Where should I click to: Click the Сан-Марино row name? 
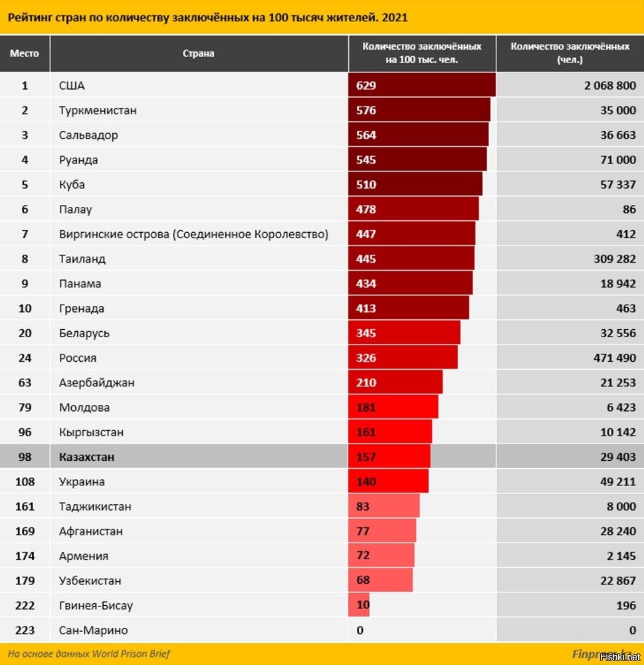(93, 630)
